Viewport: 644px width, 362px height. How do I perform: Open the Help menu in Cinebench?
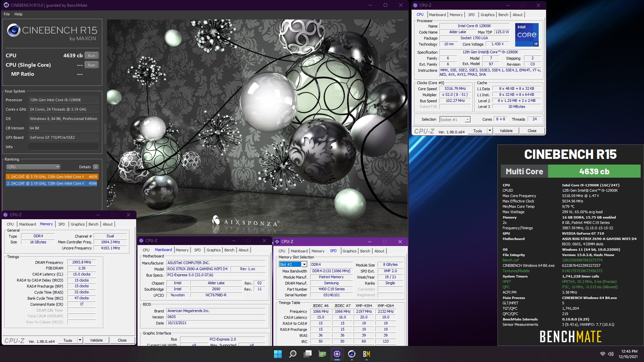18,14
